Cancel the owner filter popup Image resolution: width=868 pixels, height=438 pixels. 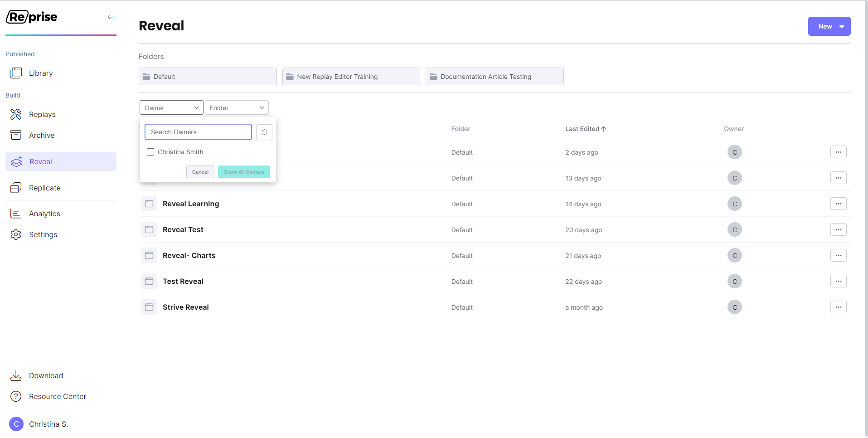[x=200, y=172]
